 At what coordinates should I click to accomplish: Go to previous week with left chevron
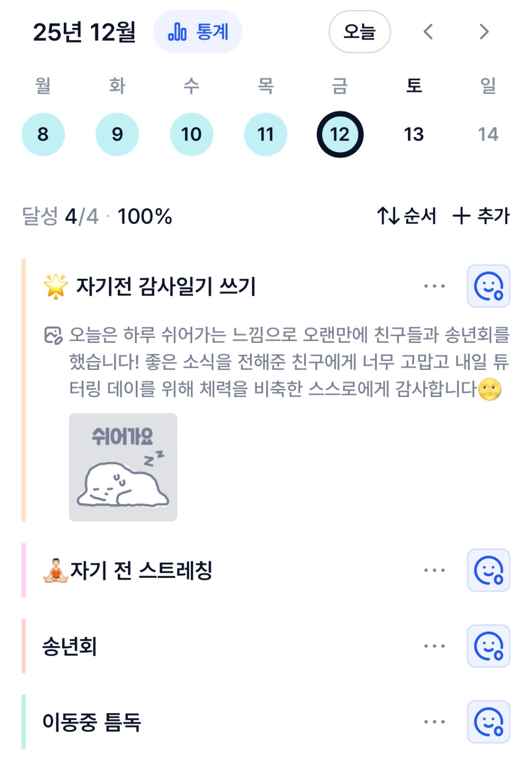(x=428, y=32)
